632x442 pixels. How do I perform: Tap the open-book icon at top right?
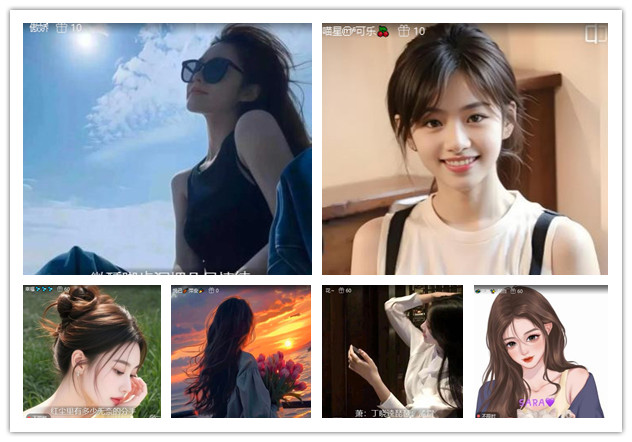click(x=595, y=34)
